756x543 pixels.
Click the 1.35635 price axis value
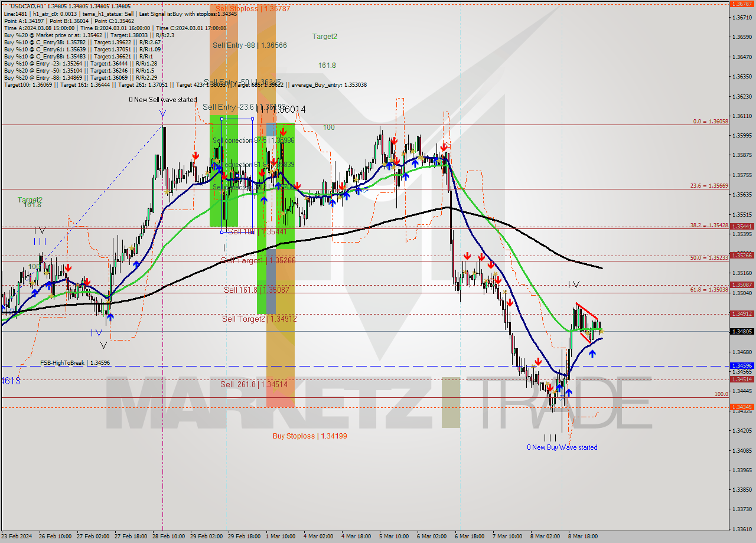tap(741, 195)
